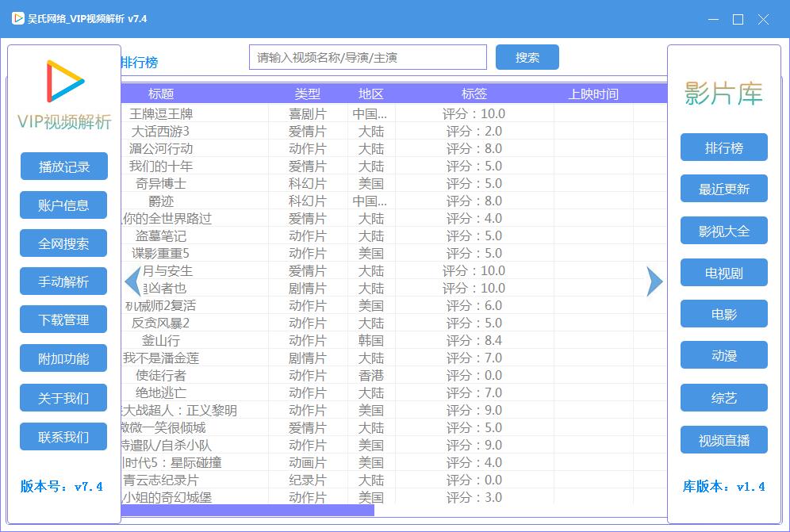Open the 电视剧 TV series category
Screen dimensions: 790x532
[724, 273]
